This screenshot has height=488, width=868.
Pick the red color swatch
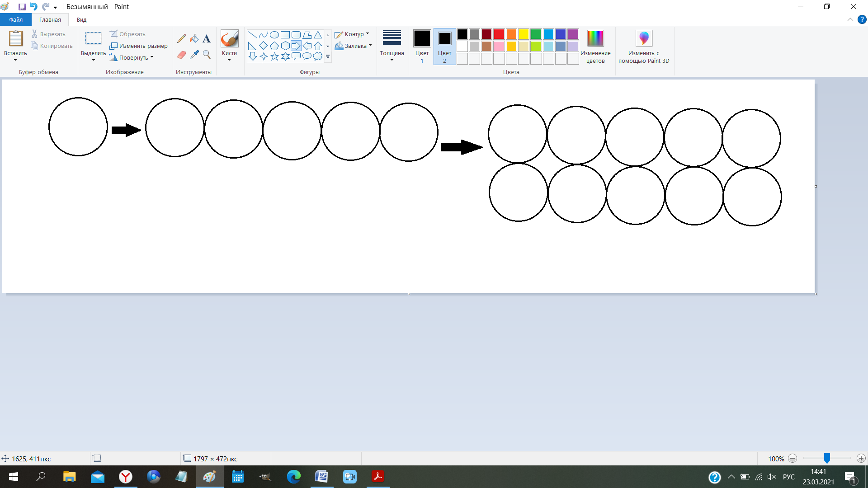499,34
